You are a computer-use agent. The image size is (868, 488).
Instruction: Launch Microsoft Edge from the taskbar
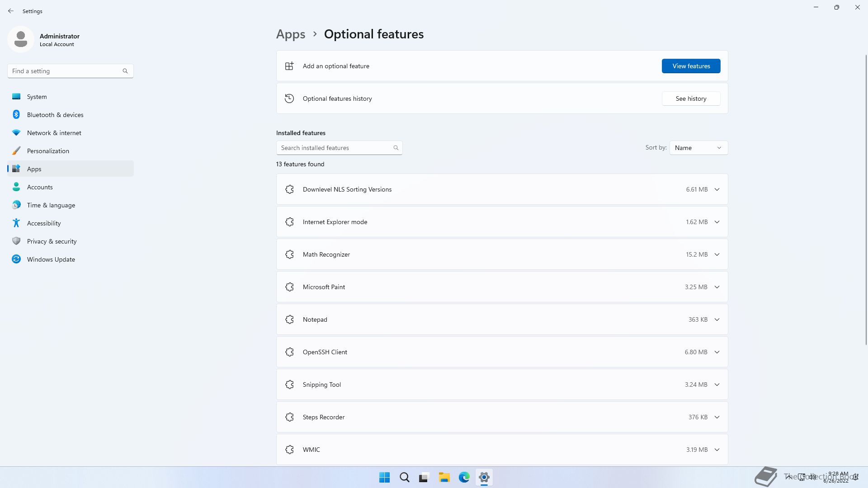[x=464, y=477]
